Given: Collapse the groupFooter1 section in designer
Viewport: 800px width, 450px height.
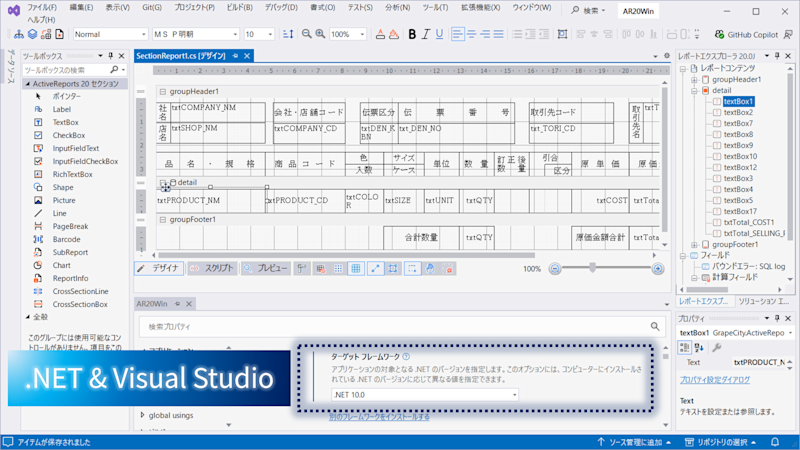Looking at the screenshot, I should click(162, 219).
